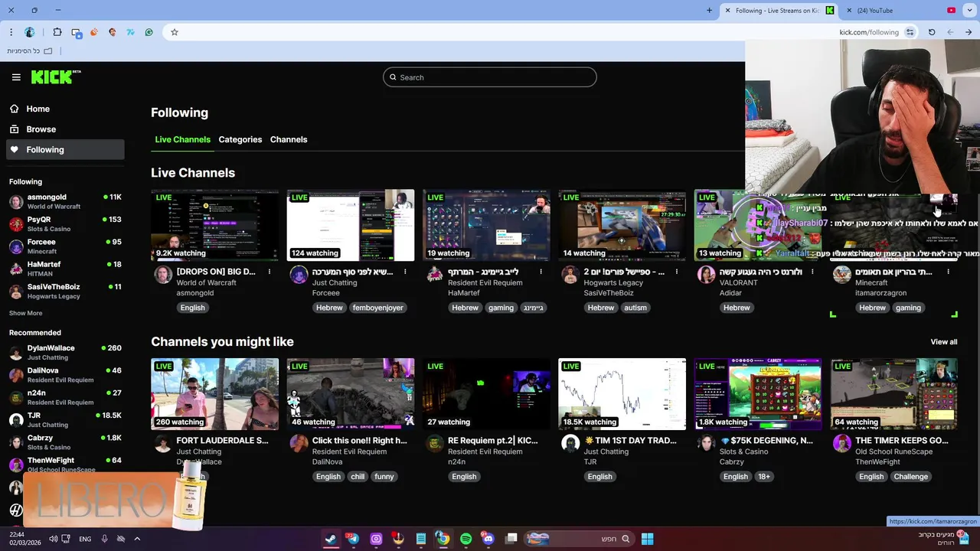Switch to the Channels tab
Viewport: 980px width, 551px height.
click(x=289, y=139)
